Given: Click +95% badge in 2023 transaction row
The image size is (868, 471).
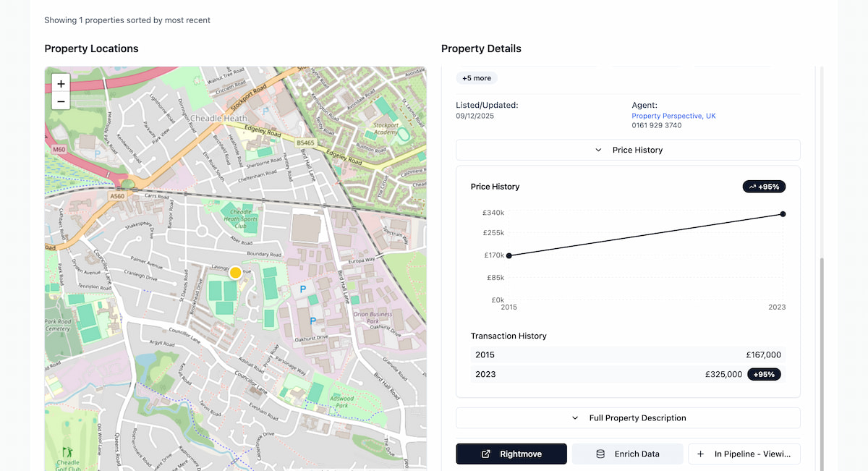Looking at the screenshot, I should point(765,375).
